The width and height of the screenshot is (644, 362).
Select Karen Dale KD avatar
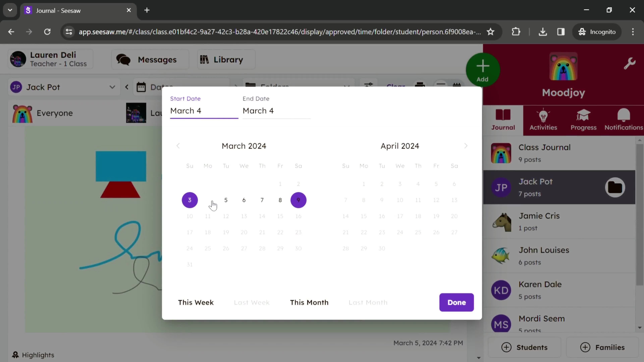click(501, 290)
